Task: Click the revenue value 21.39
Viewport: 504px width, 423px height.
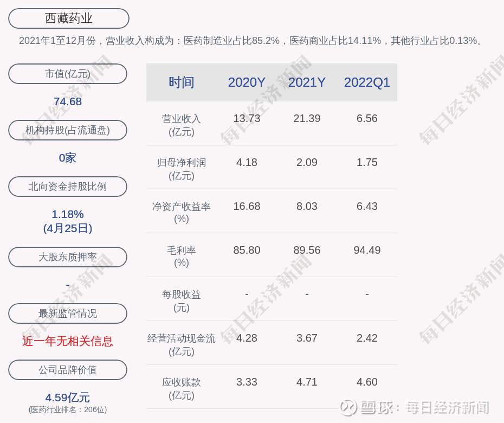Action: (x=307, y=118)
